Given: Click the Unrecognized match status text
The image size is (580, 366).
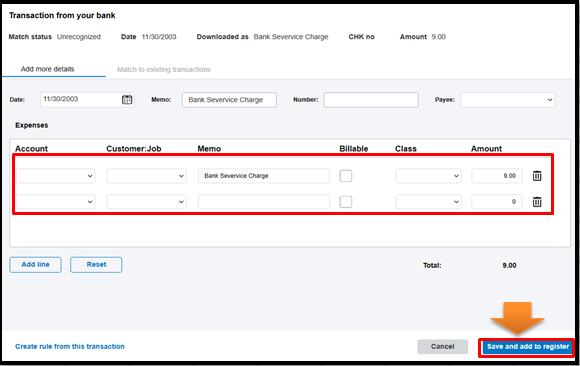Looking at the screenshot, I should [x=79, y=37].
